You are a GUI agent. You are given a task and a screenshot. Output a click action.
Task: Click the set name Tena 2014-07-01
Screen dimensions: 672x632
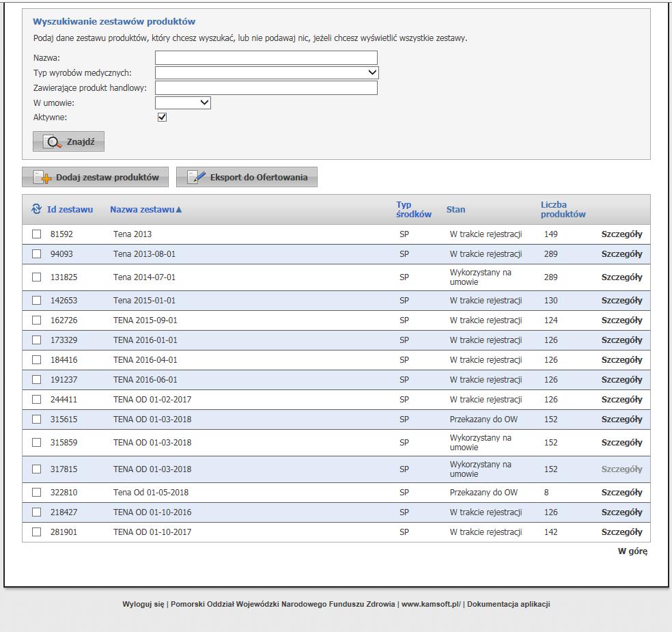coord(144,277)
